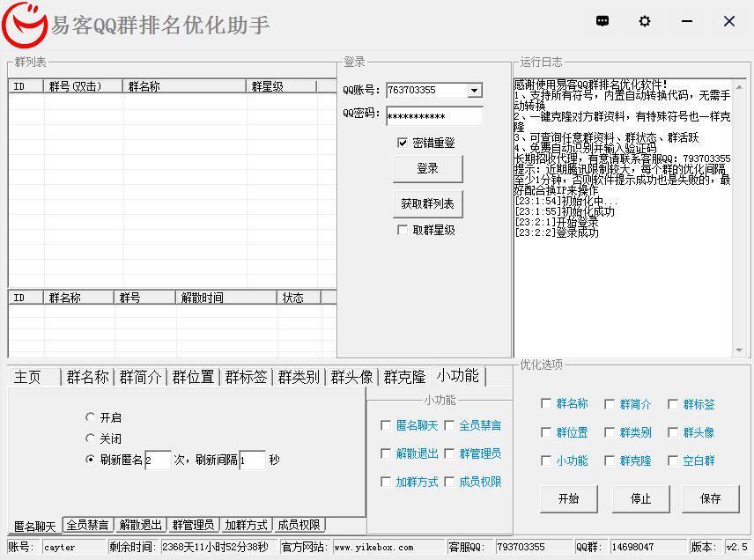Check 群管理员 in 小功能 group
The width and height of the screenshot is (754, 560).
[x=449, y=453]
